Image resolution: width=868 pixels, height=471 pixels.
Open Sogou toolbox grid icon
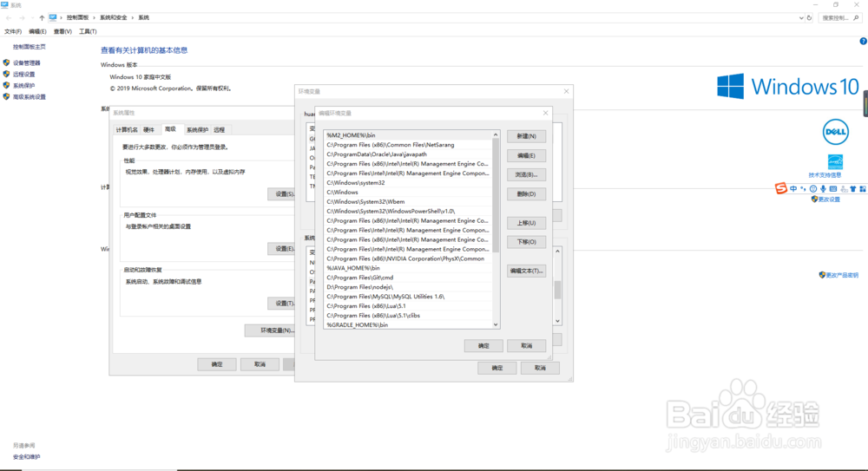point(863,189)
